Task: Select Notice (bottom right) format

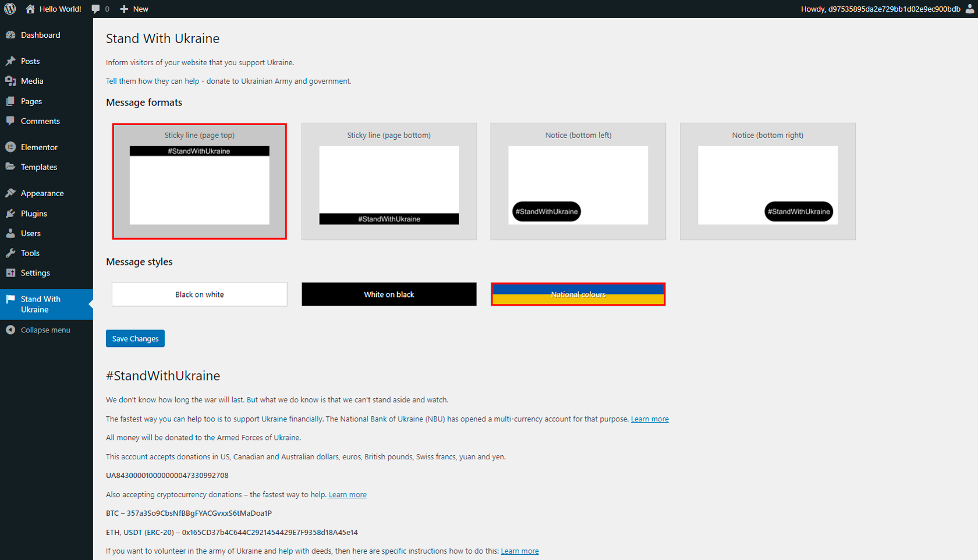Action: 768,181
